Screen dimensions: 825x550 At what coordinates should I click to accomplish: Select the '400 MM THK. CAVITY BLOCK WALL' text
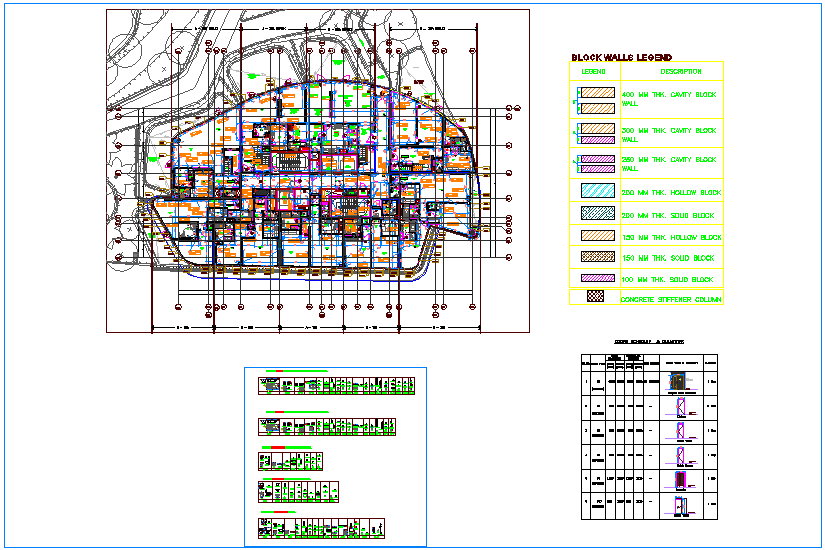tap(668, 98)
